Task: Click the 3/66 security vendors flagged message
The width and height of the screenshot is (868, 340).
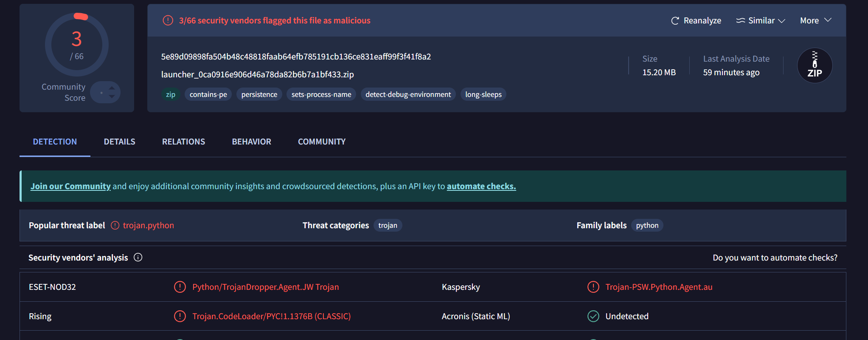Action: (x=275, y=20)
